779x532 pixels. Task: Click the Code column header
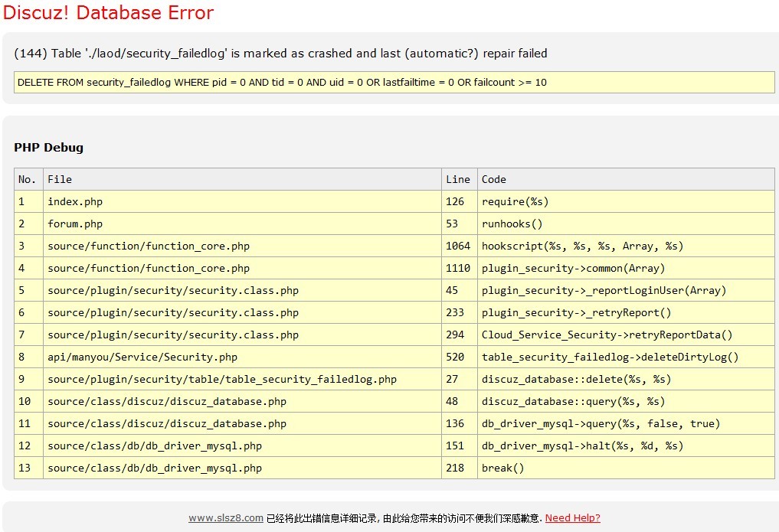(x=626, y=179)
